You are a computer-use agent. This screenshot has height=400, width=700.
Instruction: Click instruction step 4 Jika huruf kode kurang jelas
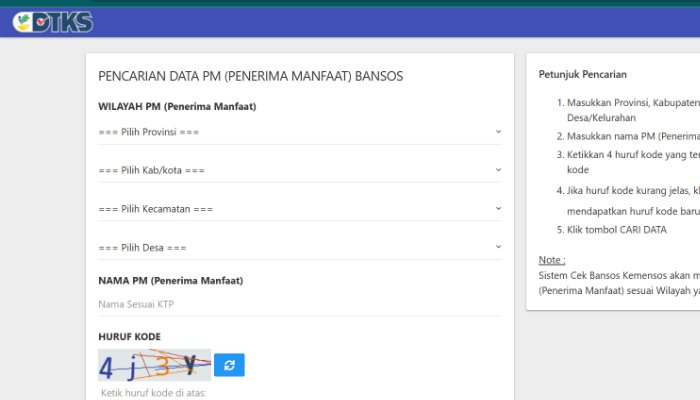pos(628,201)
